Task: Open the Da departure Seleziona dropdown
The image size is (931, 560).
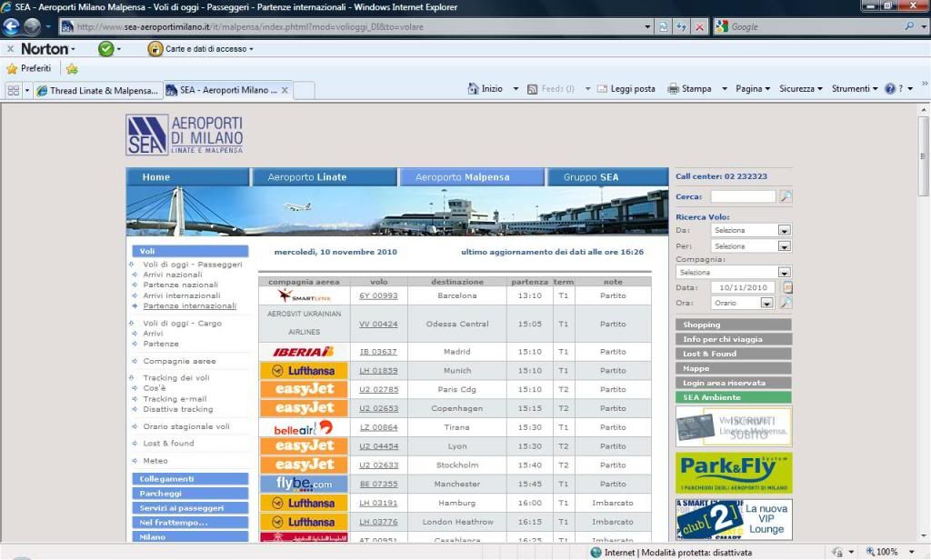Action: (784, 230)
